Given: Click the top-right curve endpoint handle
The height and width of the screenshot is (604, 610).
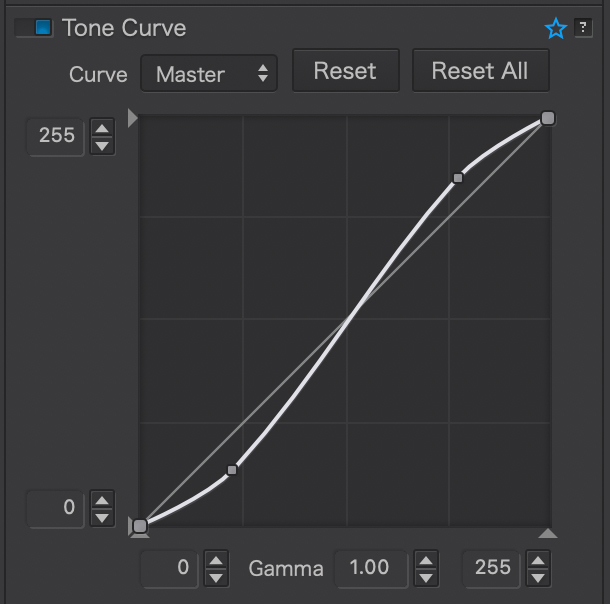Looking at the screenshot, I should point(547,119).
